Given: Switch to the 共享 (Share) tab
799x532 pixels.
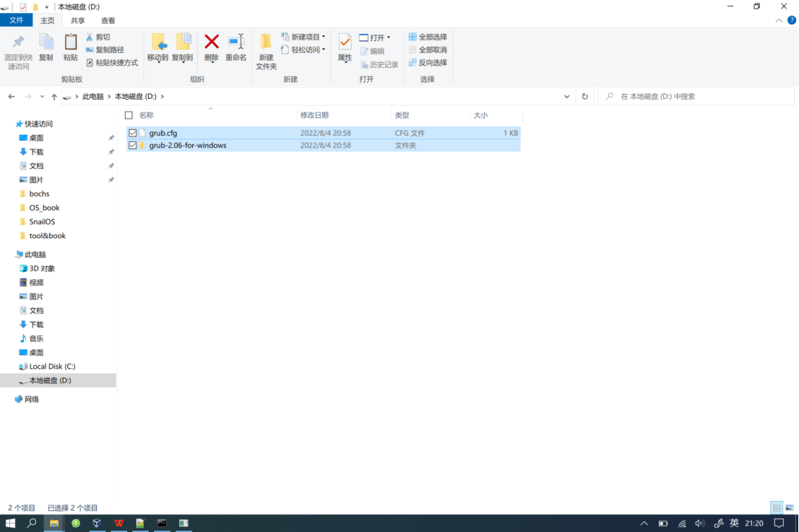Looking at the screenshot, I should [x=77, y=20].
